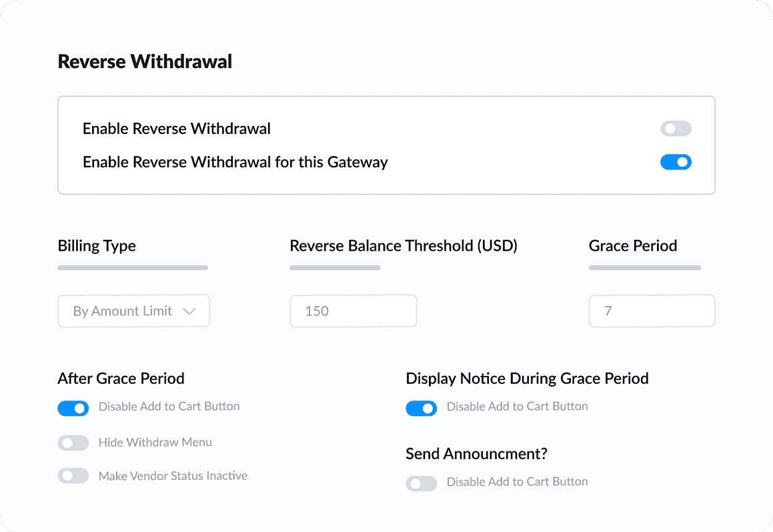Focus the Reverse Balance Threshold field showing 150

[353, 311]
